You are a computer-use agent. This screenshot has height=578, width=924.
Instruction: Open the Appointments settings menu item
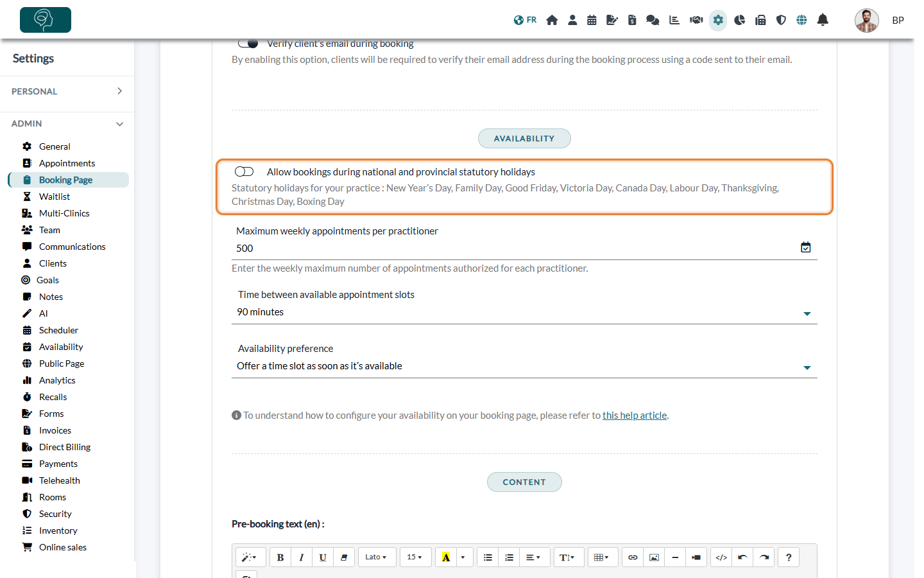[67, 163]
